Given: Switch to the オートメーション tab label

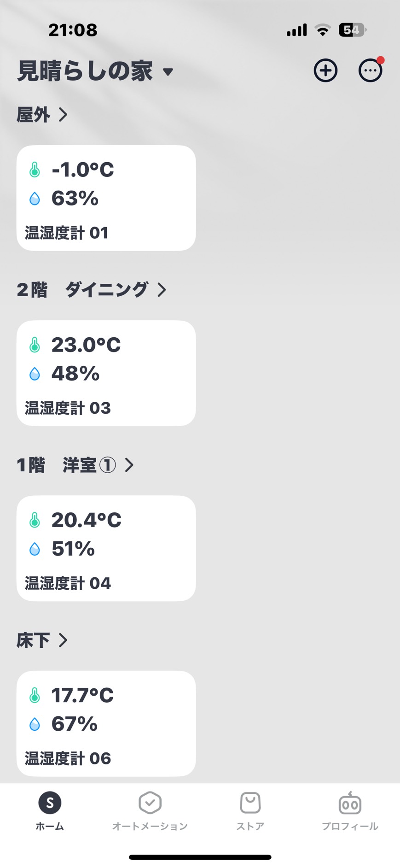Looking at the screenshot, I should (x=150, y=827).
